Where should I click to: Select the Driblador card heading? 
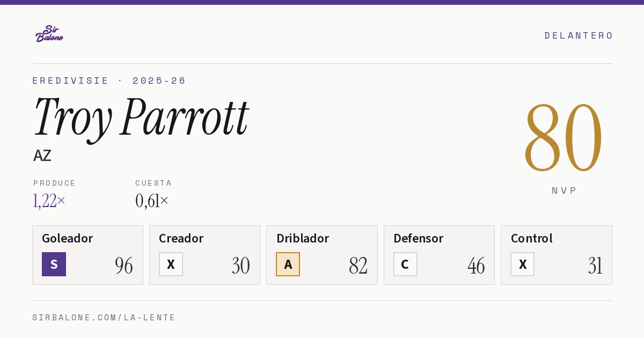click(303, 238)
